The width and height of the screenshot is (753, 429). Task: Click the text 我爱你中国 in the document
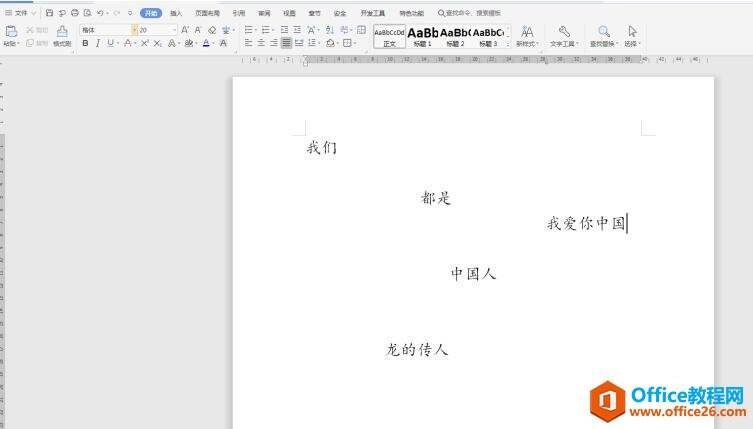click(x=586, y=223)
